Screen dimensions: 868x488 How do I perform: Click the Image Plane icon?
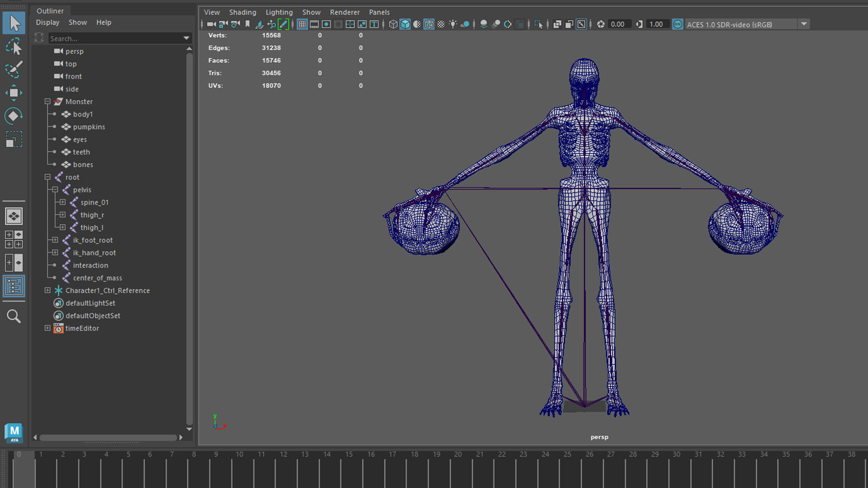pyautogui.click(x=259, y=24)
